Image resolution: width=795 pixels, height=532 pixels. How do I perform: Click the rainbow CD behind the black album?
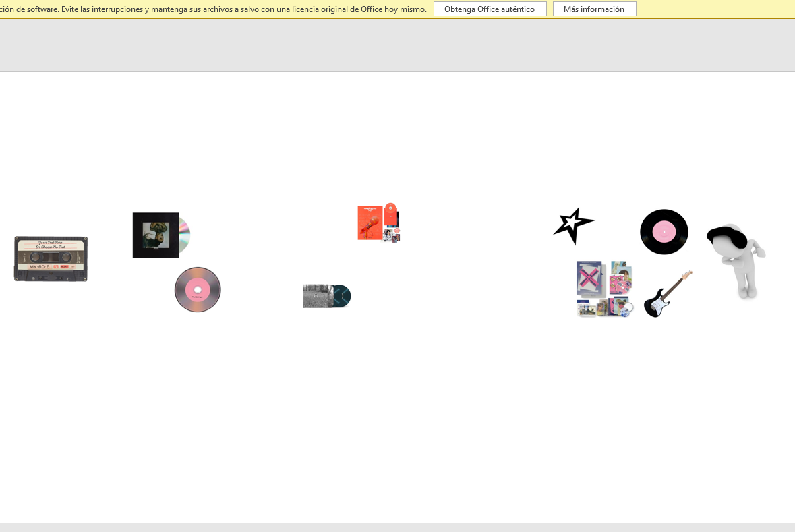pyautogui.click(x=185, y=235)
